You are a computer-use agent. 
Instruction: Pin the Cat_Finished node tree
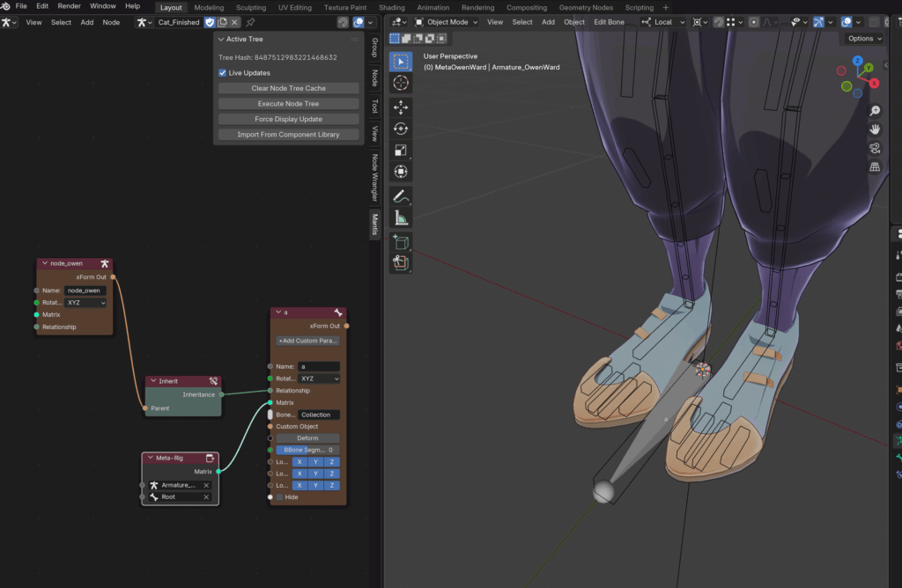click(251, 22)
